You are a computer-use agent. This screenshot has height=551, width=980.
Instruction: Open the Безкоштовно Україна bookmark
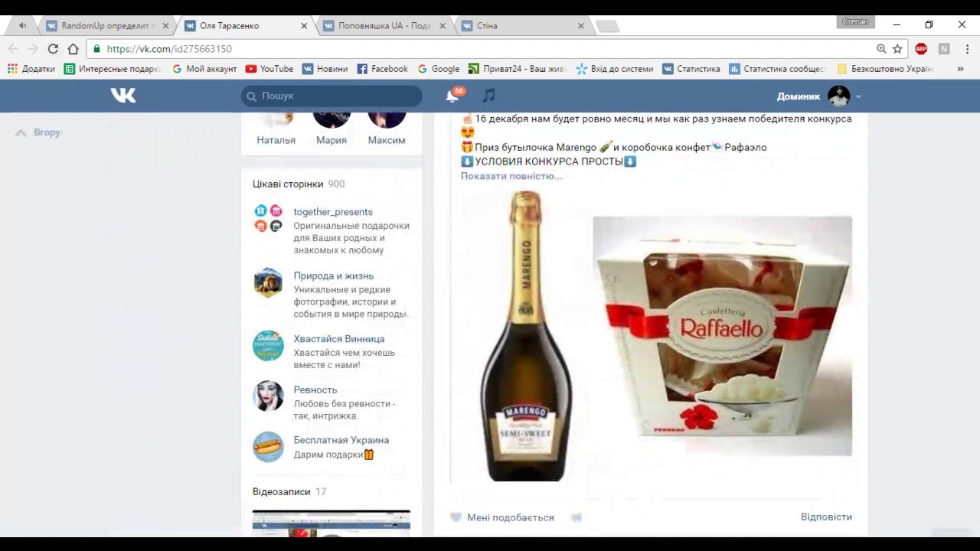(x=886, y=69)
